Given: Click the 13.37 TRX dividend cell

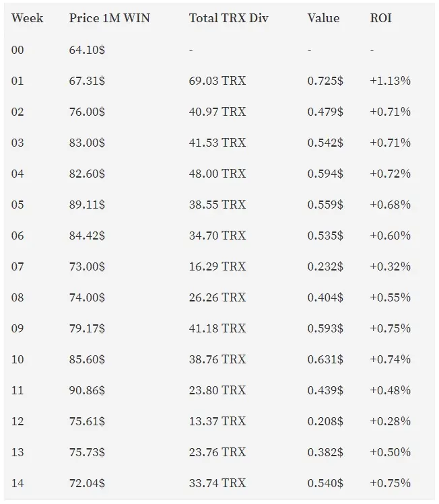Looking at the screenshot, I should tap(217, 421).
